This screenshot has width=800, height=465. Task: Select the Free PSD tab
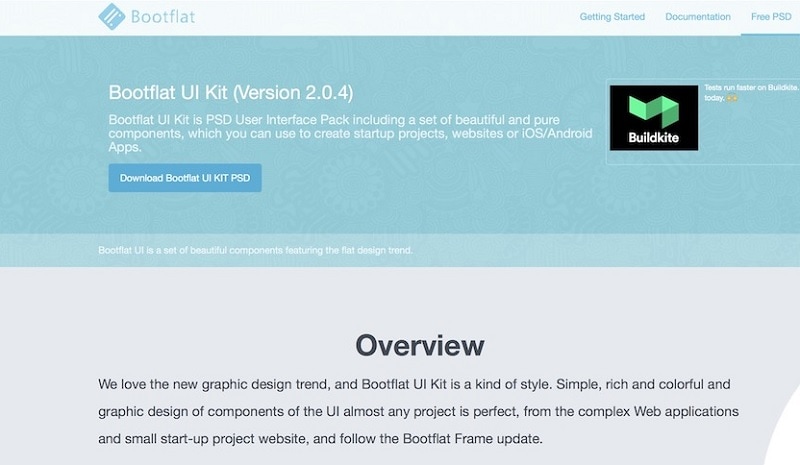(769, 17)
